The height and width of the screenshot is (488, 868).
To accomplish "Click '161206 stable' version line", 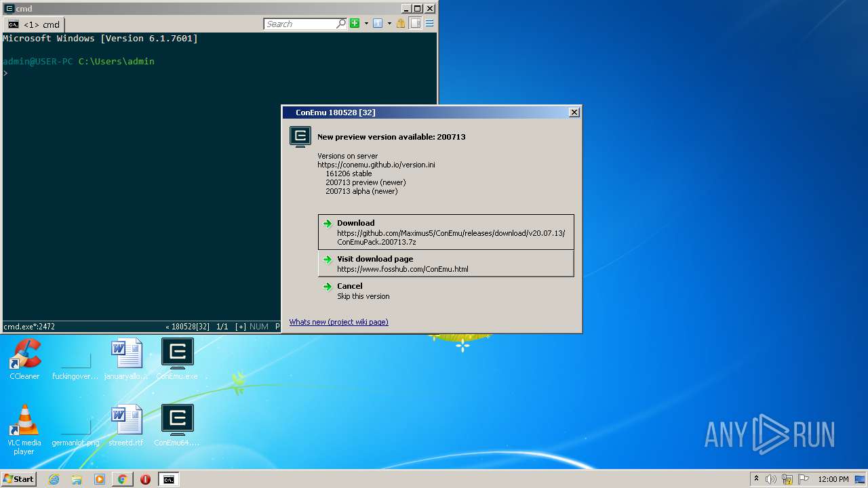I will [349, 174].
